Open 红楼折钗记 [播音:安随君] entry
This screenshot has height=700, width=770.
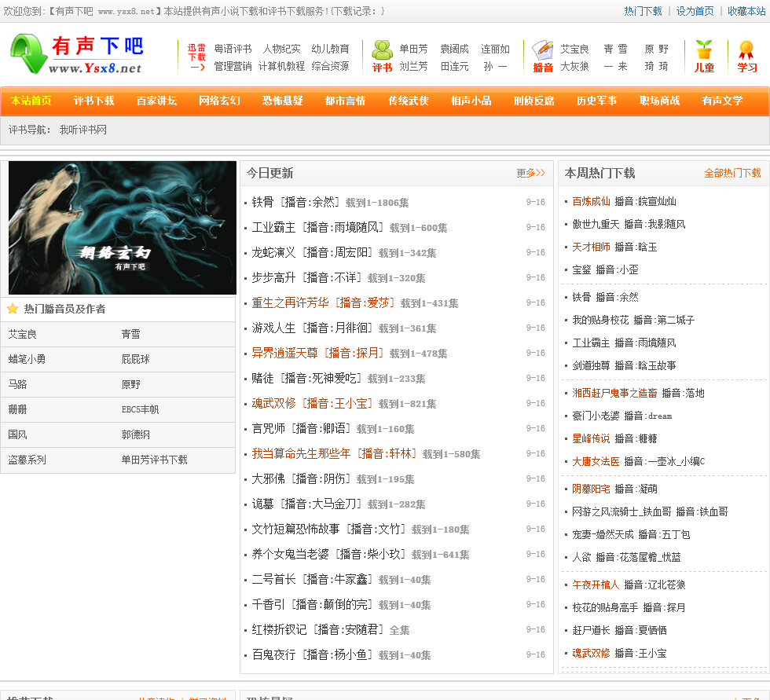click(x=317, y=630)
